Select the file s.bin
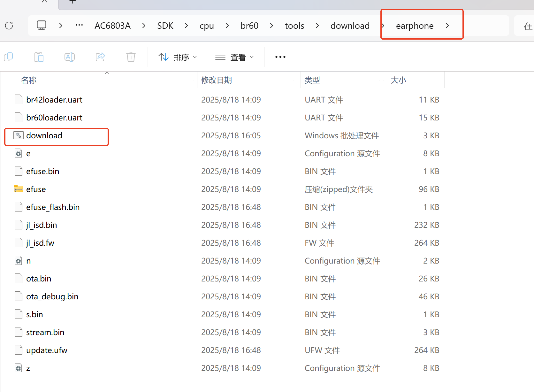534x392 pixels. (34, 314)
